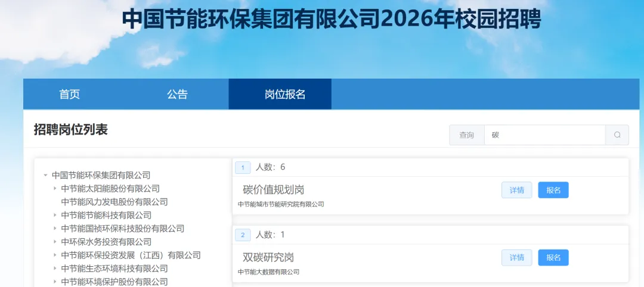Select 中节能太阳能股份有限公司 in the tree
644x287 pixels.
click(x=110, y=189)
